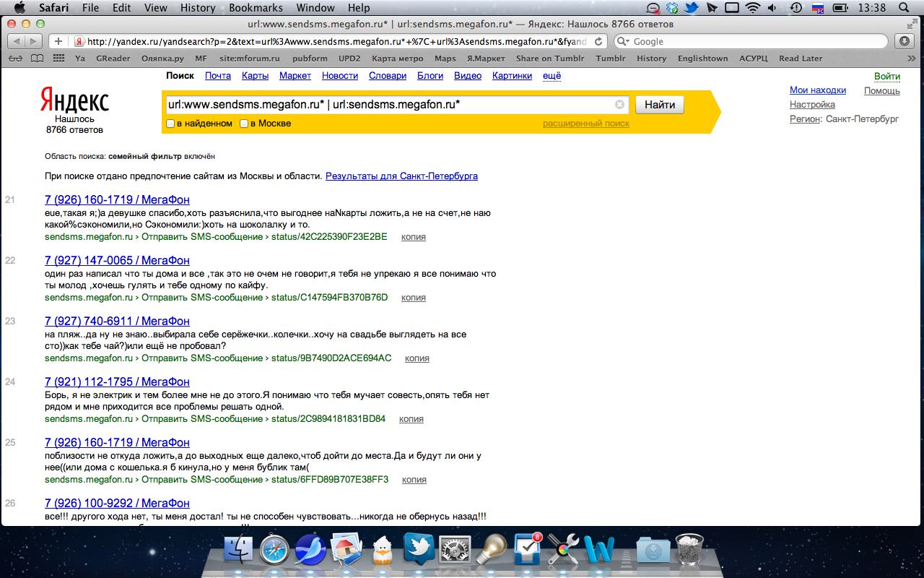Open result "7 (927) 147-0065 / МегаФон"
The image size is (924, 578).
point(117,260)
